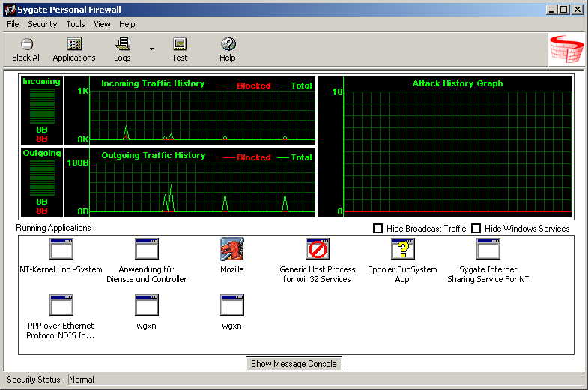Select PPP over Ethernet Protocol icon
588x390 pixels.
[61, 304]
